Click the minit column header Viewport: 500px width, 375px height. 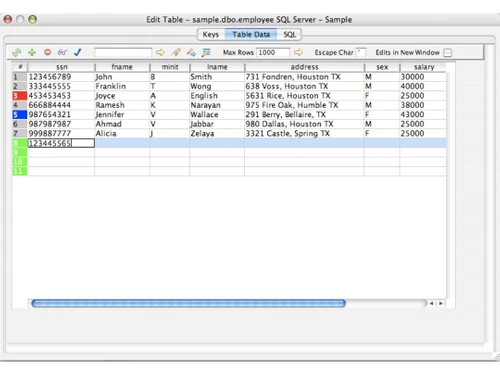(x=170, y=67)
